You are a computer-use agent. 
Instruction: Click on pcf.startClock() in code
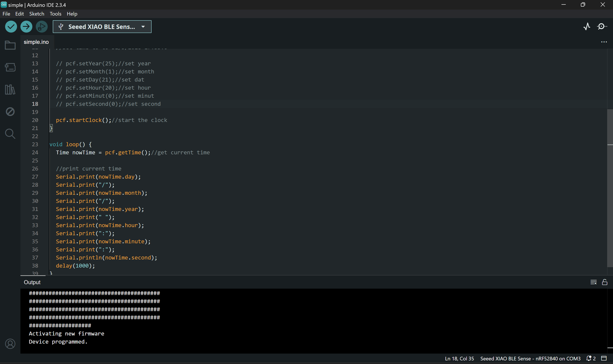(x=84, y=120)
